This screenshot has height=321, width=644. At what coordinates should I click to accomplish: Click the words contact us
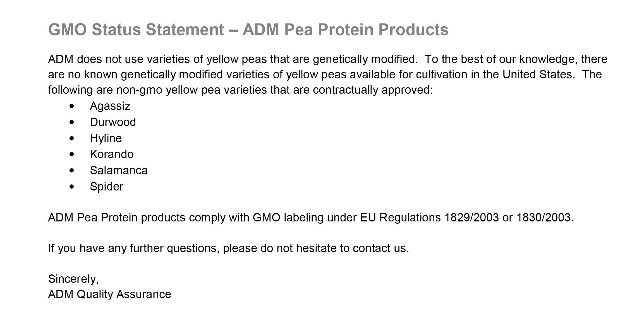click(x=380, y=248)
